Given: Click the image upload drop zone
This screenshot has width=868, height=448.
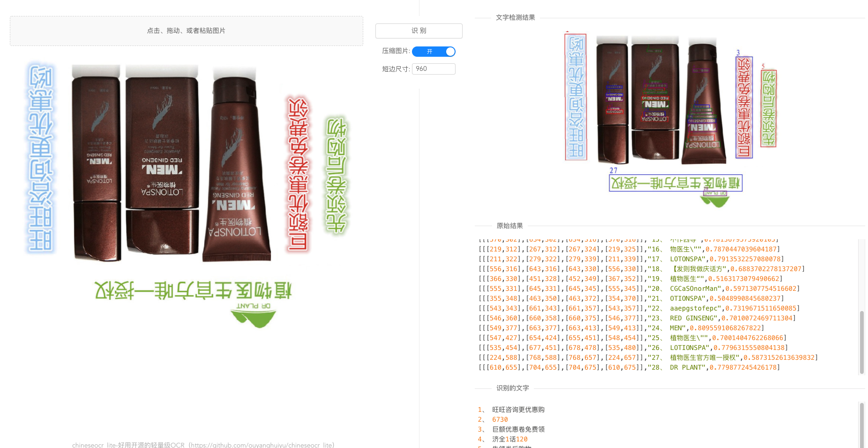Looking at the screenshot, I should (187, 31).
